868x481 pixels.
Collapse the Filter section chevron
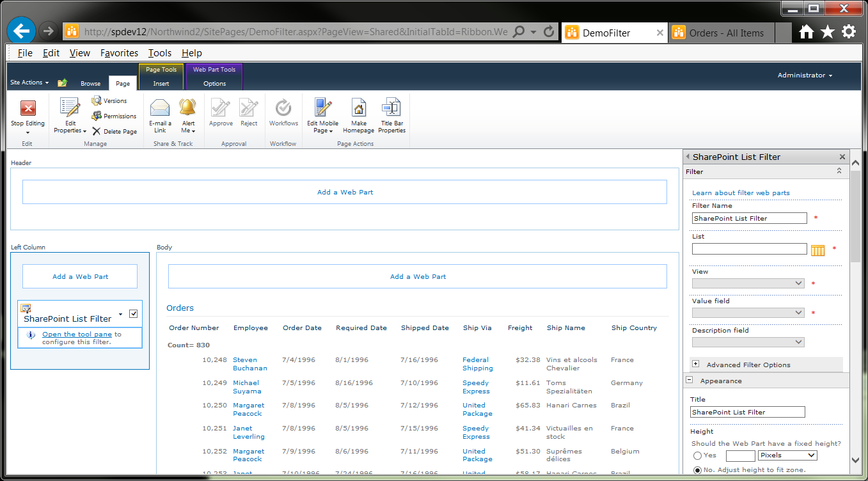839,171
